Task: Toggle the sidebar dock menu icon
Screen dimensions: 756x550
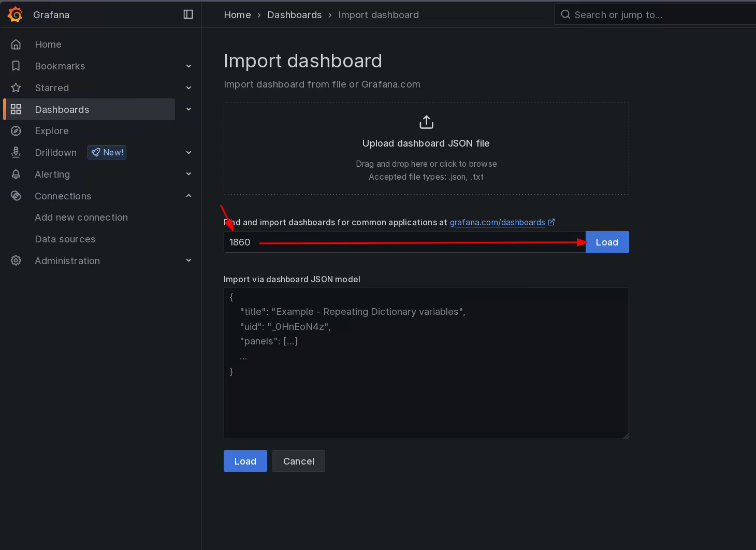Action: point(188,15)
